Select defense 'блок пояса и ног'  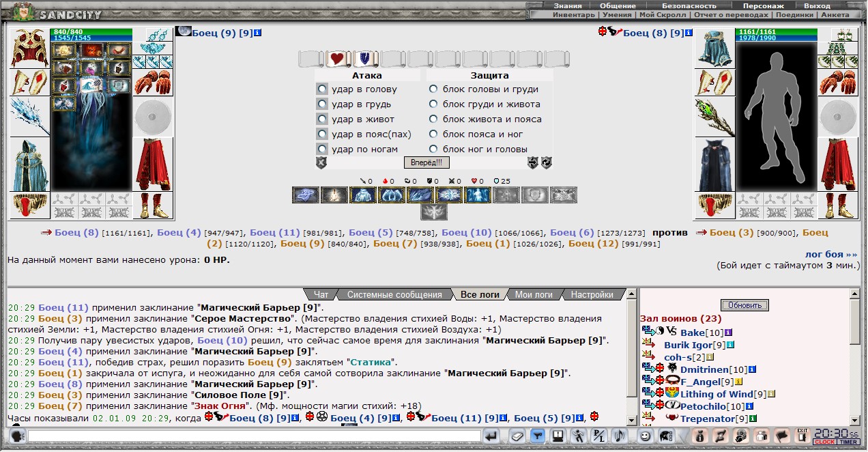click(x=433, y=135)
